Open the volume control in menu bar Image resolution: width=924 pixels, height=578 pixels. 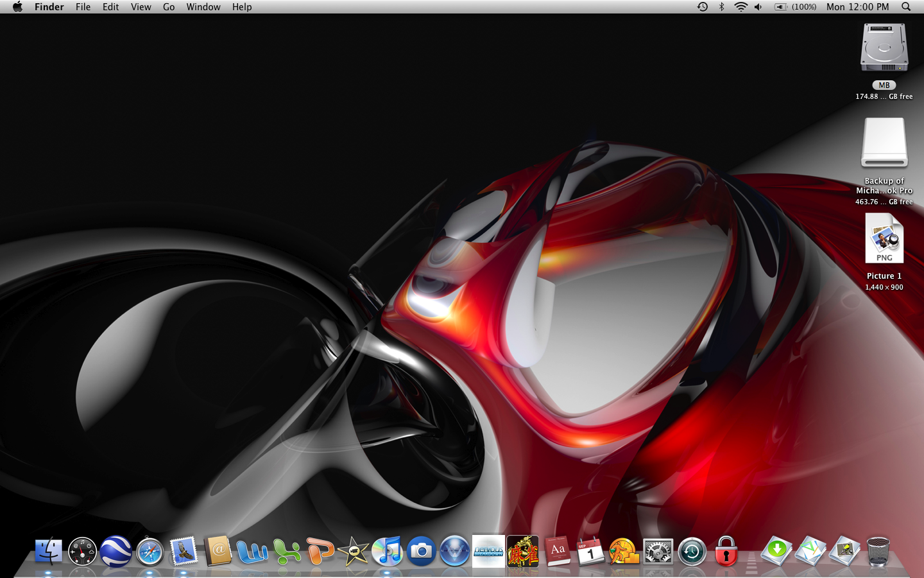[758, 7]
